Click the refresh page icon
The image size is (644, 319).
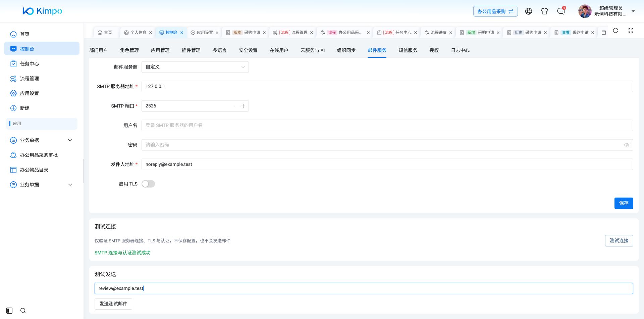tap(615, 31)
